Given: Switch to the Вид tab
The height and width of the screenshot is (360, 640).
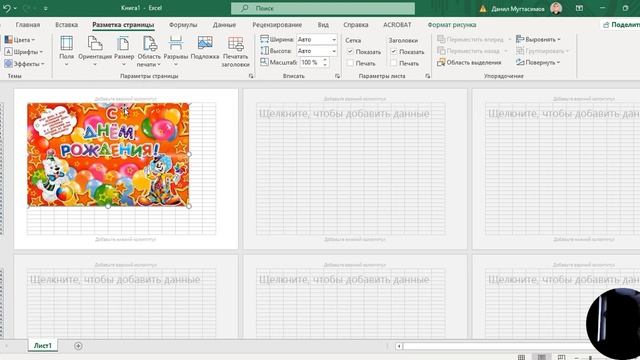Looking at the screenshot, I should pos(323,25).
